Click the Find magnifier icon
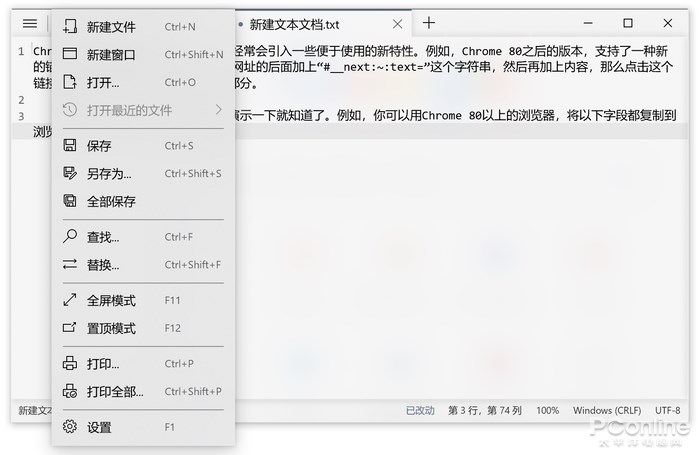 point(70,236)
